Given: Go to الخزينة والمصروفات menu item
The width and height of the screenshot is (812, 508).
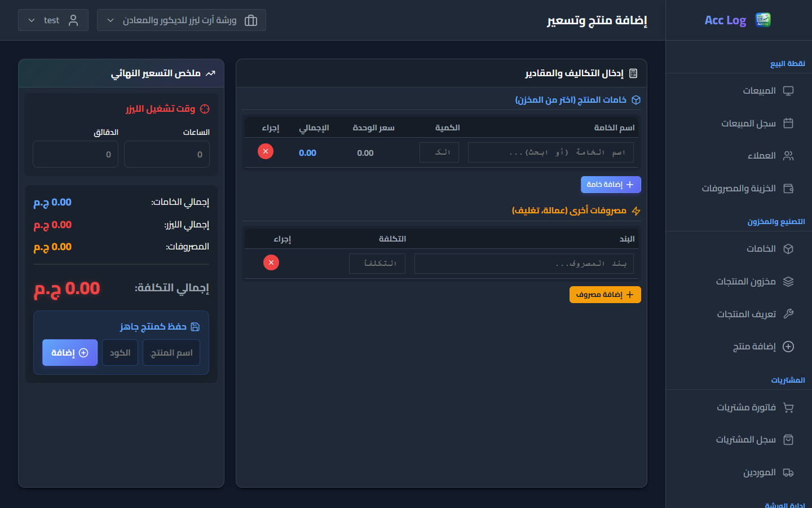Looking at the screenshot, I should [739, 189].
